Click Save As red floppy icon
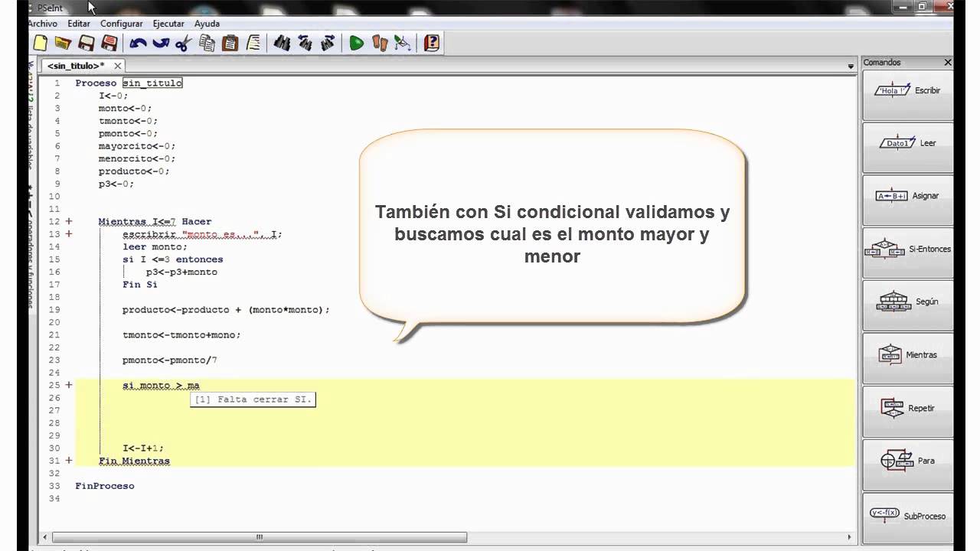Viewport: 980px width, 551px height. click(x=109, y=43)
